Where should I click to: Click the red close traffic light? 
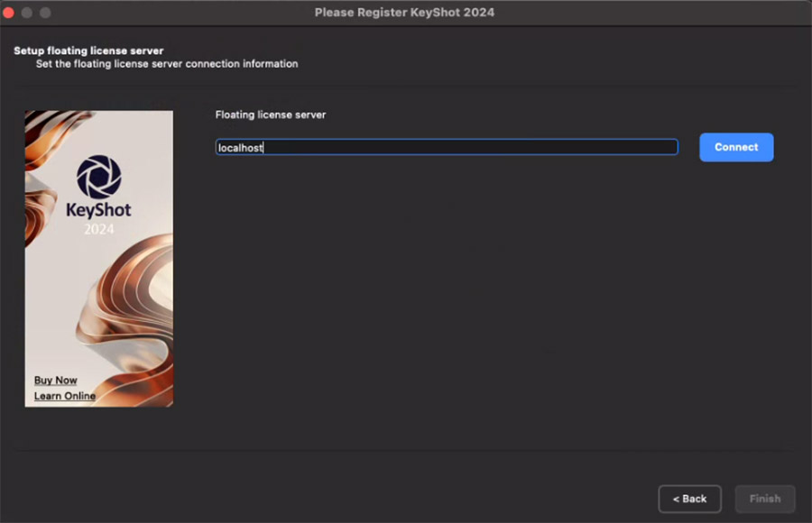pyautogui.click(x=11, y=12)
